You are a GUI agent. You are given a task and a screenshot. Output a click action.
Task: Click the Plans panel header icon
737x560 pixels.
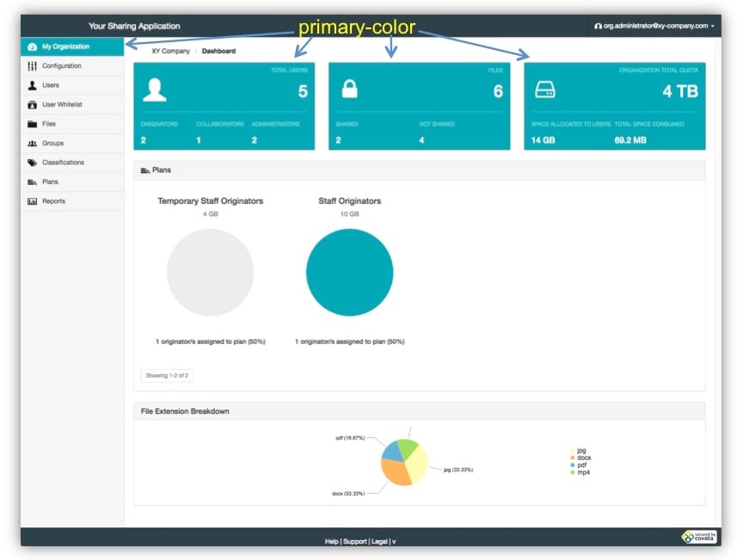coord(144,170)
